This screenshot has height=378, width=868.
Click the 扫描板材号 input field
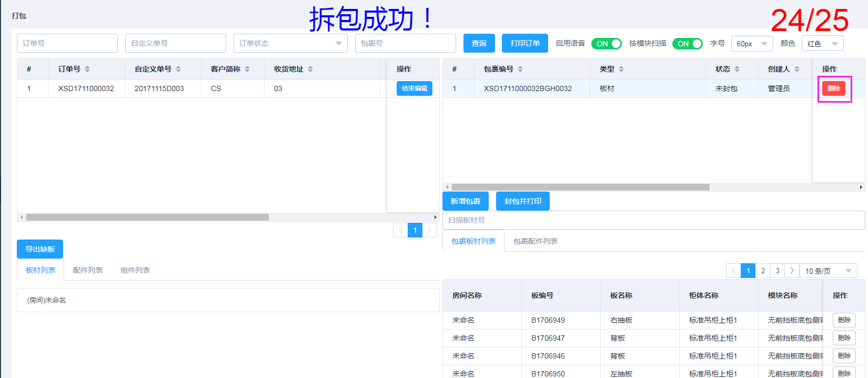(653, 220)
